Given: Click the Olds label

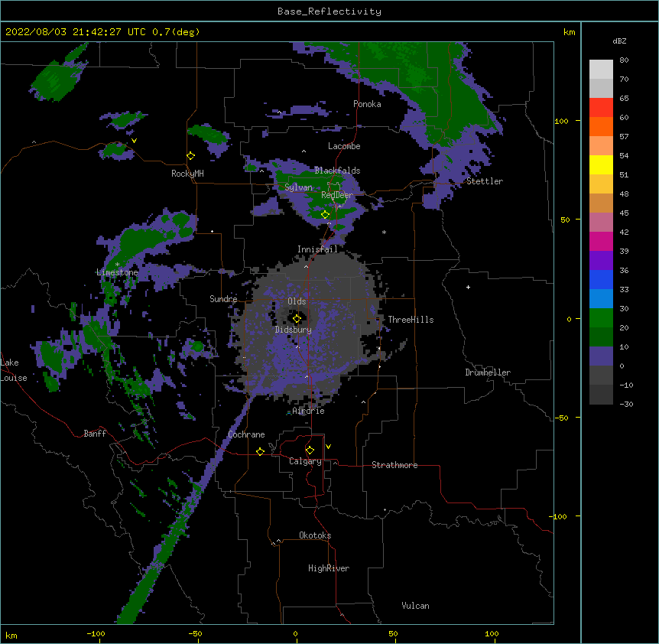Looking at the screenshot, I should click(x=297, y=301).
